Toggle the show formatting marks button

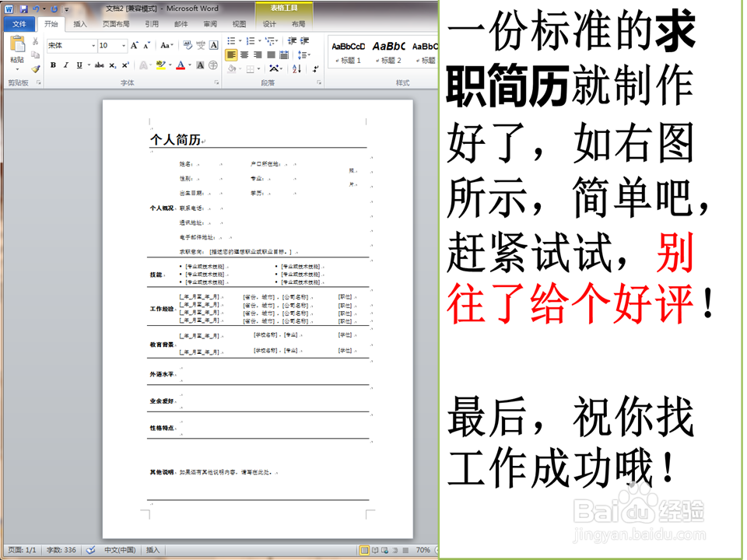tap(316, 68)
